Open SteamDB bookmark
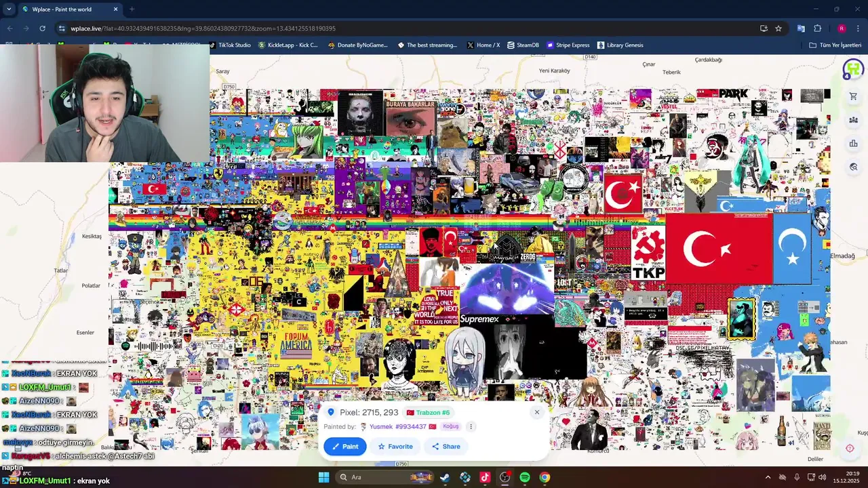Image resolution: width=868 pixels, height=488 pixels. 524,45
